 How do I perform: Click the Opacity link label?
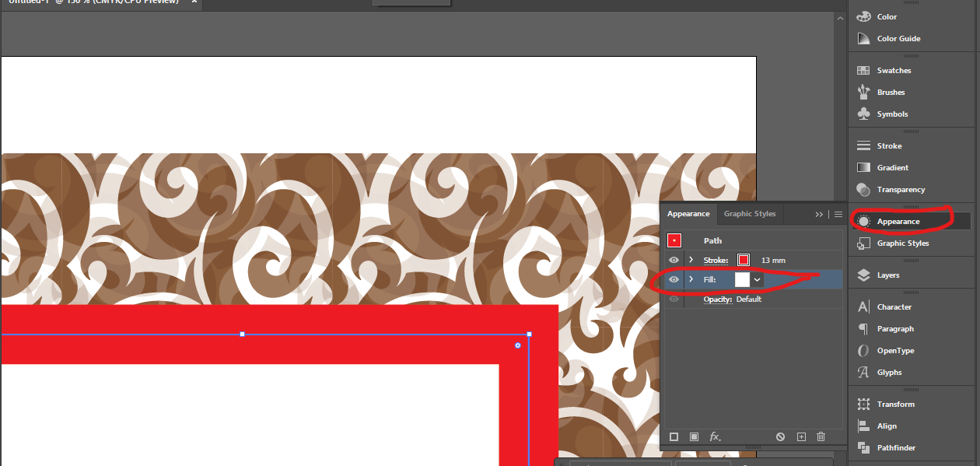point(718,299)
